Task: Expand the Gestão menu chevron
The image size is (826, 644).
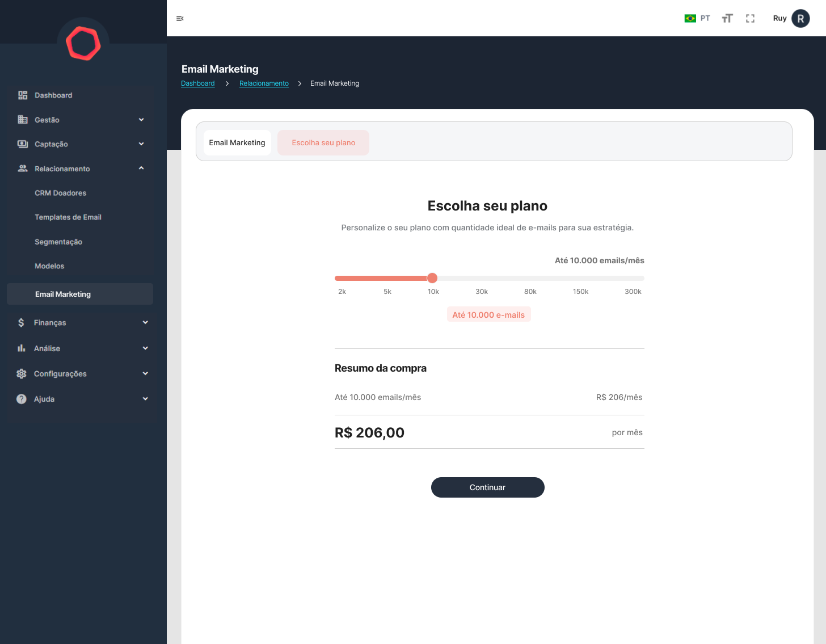Action: point(141,120)
